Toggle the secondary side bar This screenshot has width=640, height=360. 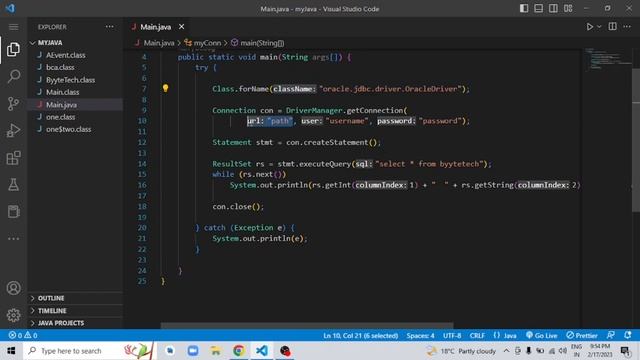point(553,8)
